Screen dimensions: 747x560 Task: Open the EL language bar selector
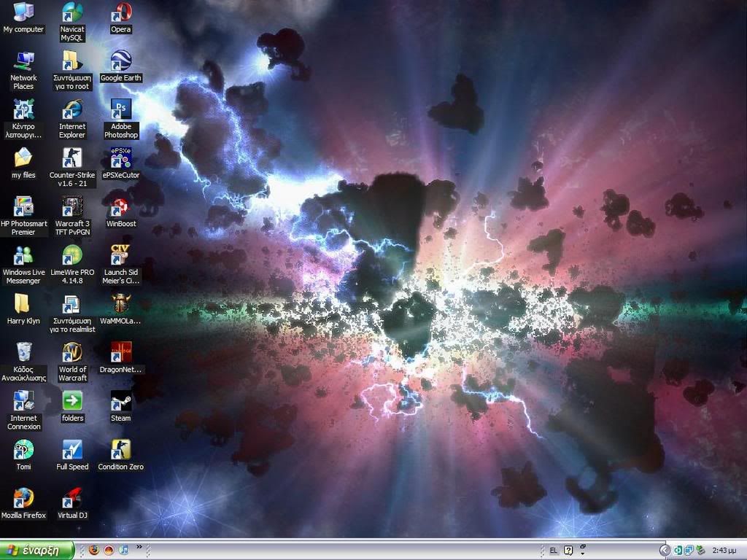[x=554, y=551]
